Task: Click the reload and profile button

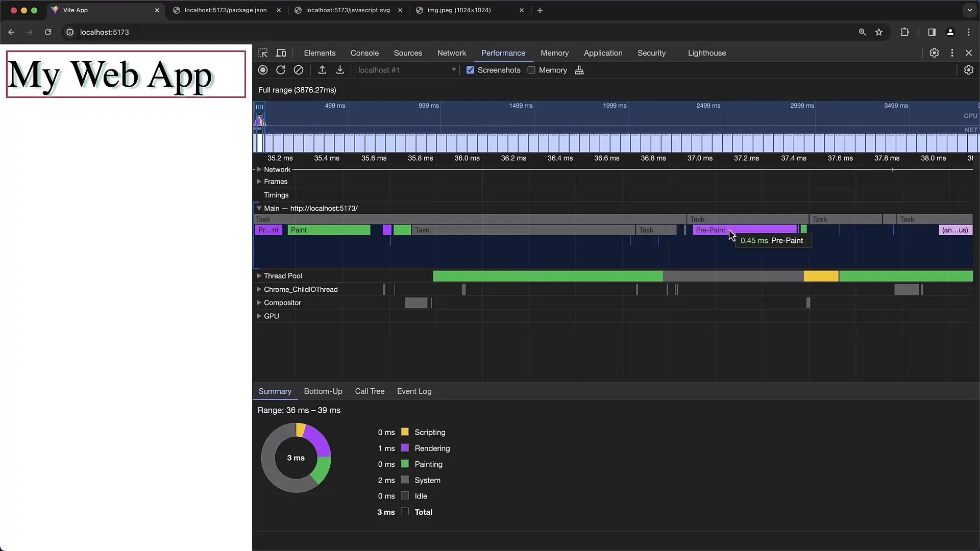Action: (x=281, y=70)
